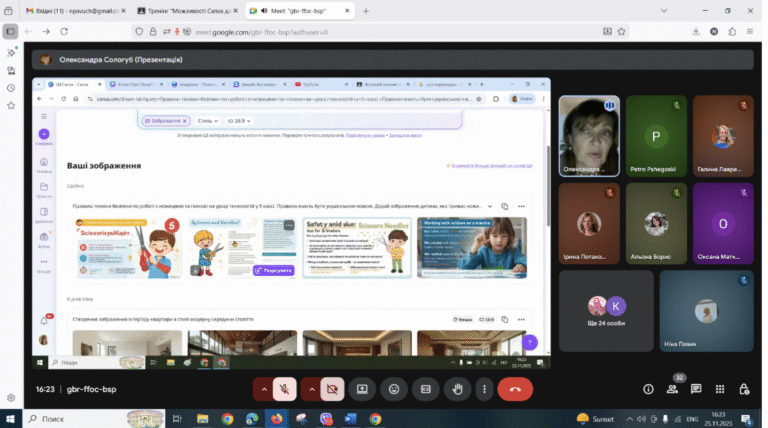Image resolution: width=768 pixels, height=428 pixels.
Task: Toggle the camera off button
Action: point(332,389)
